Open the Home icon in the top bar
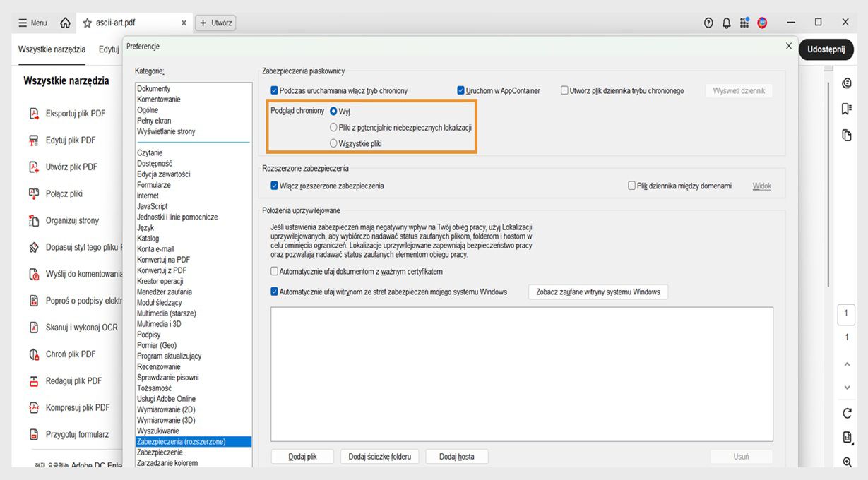The height and width of the screenshot is (480, 868). 65,23
